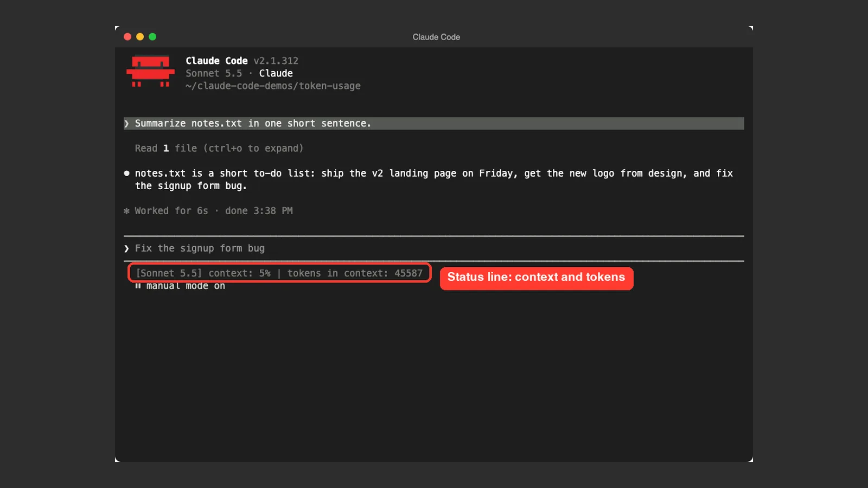Click the red close window button
868x488 pixels.
127,37
